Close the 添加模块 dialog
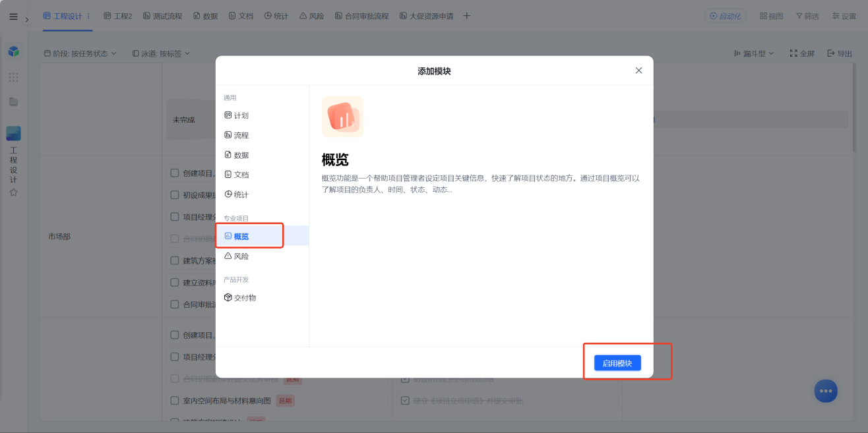This screenshot has height=433, width=868. (x=638, y=71)
